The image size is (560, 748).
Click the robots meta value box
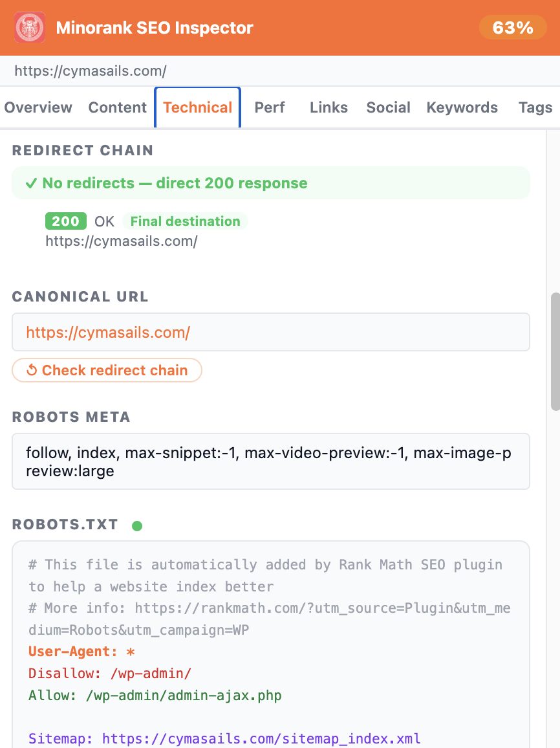[x=271, y=461]
